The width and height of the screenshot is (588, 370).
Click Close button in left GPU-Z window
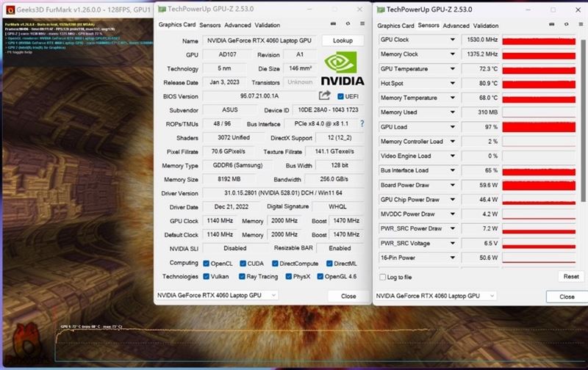348,296
